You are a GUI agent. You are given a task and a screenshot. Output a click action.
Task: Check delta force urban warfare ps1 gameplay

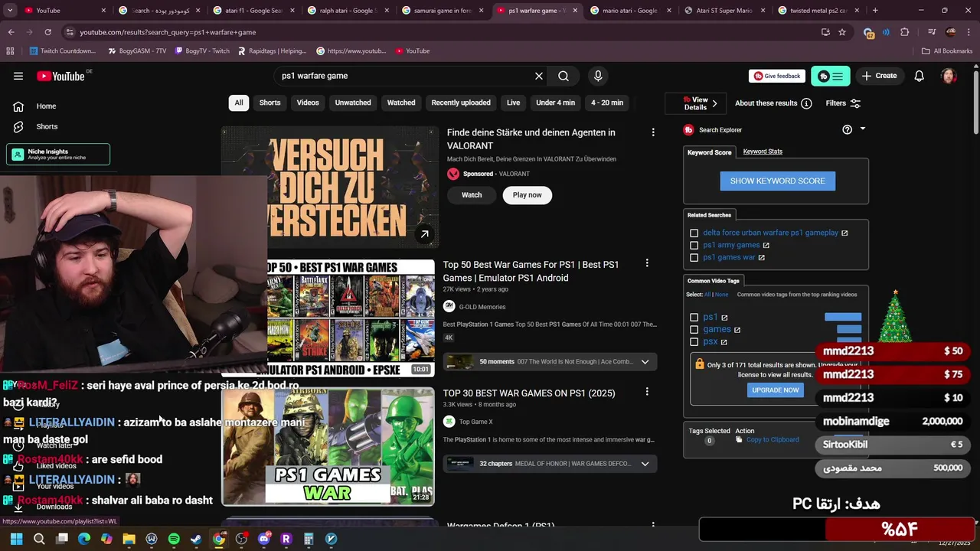coord(694,233)
